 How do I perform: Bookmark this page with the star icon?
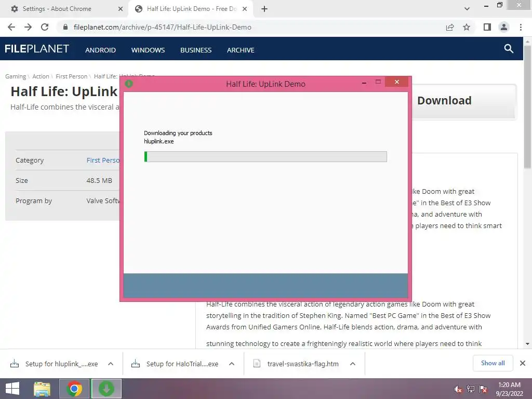coord(467,27)
